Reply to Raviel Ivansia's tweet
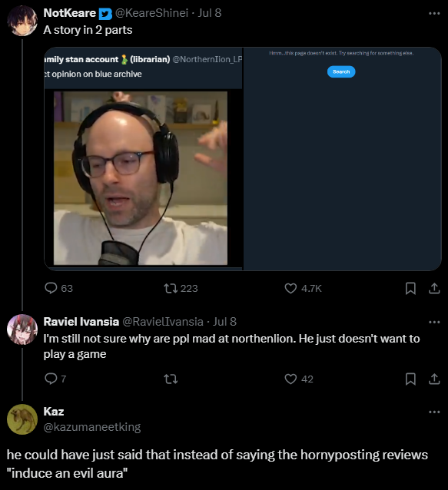 pos(55,379)
